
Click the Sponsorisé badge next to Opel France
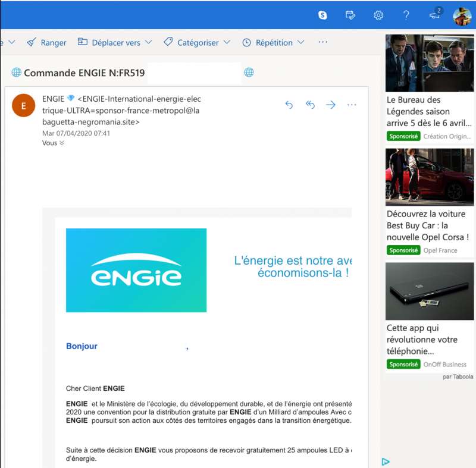(403, 250)
